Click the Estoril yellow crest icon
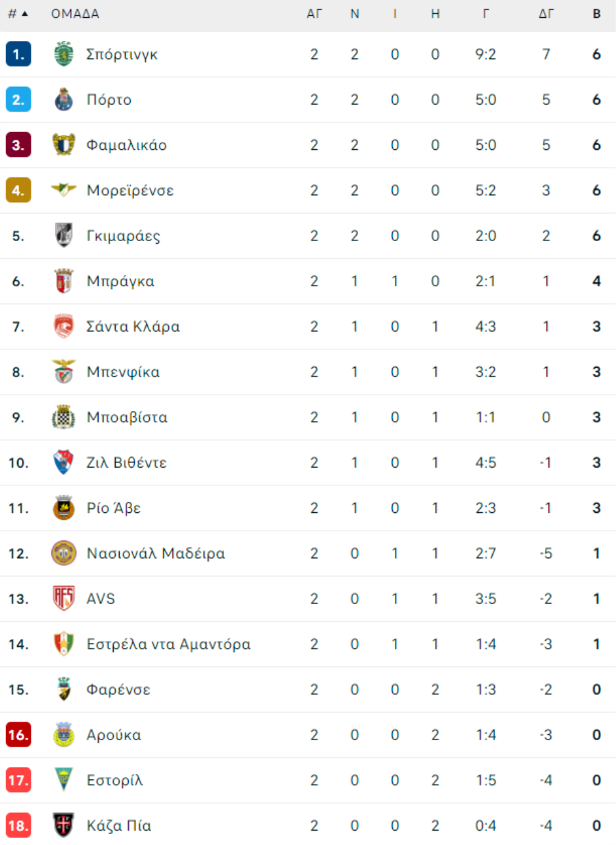 click(x=64, y=780)
